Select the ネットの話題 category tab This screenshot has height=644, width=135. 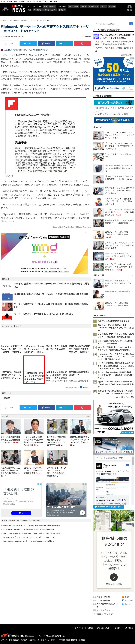93,6
